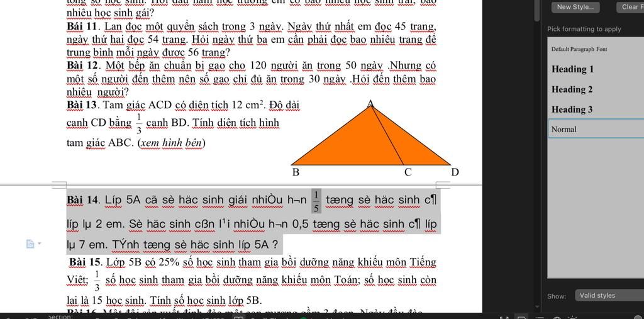Open the Show 'Valid styles' dropdown
644x319 pixels.
(x=609, y=296)
